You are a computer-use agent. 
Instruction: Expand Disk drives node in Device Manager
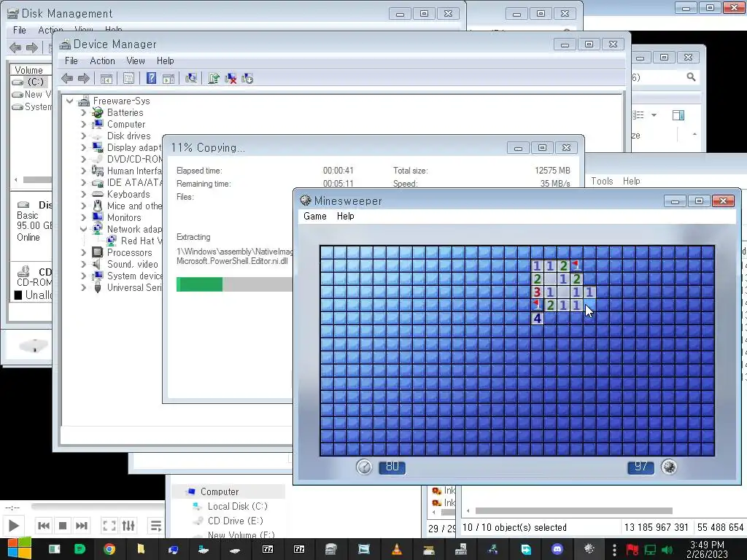[84, 136]
